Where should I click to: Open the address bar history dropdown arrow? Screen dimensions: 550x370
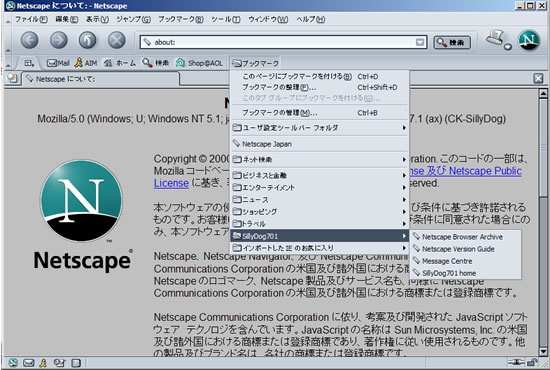pyautogui.click(x=420, y=42)
